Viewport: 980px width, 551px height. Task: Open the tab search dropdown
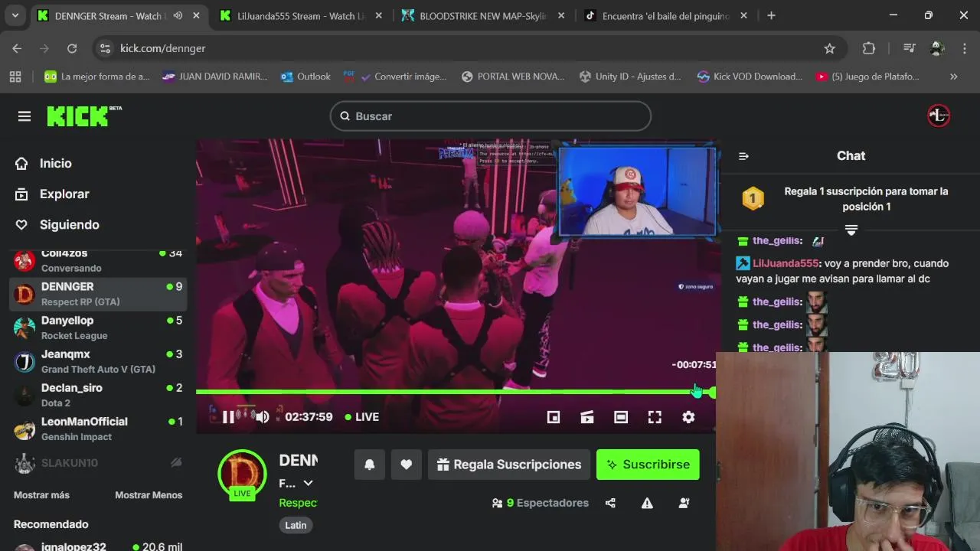[x=15, y=15]
